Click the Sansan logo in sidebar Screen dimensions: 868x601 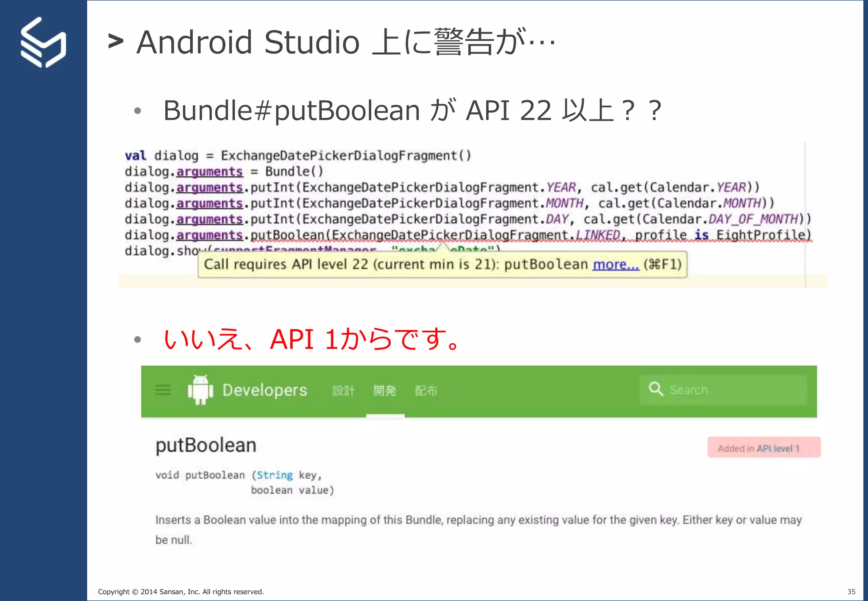pos(43,42)
